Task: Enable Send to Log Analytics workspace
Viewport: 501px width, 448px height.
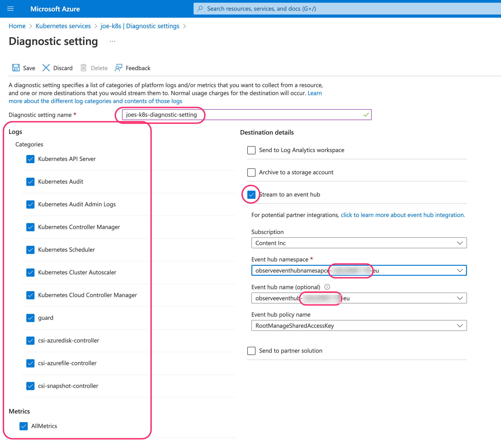Action: point(251,150)
